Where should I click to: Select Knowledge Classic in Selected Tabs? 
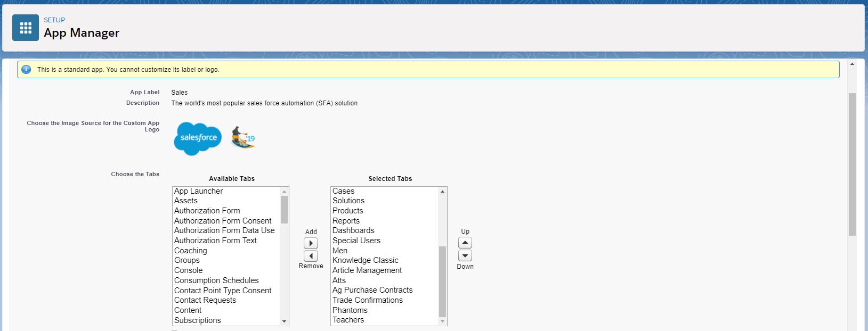[384, 260]
